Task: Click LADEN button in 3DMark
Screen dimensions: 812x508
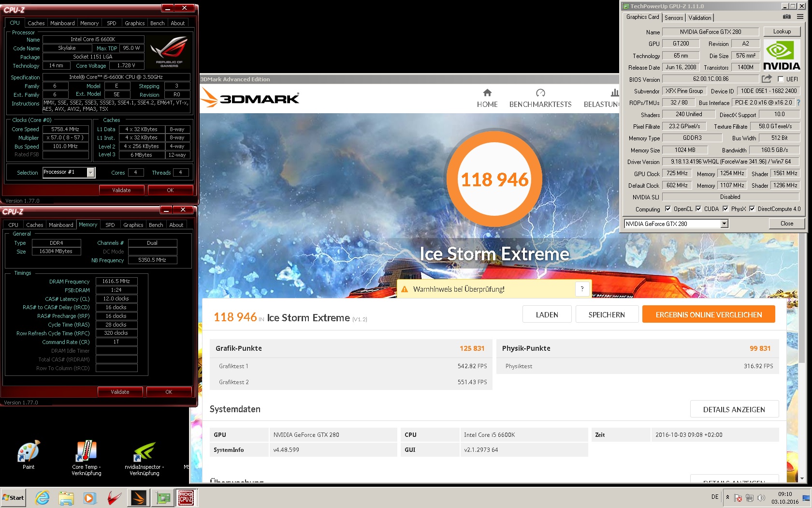Action: pyautogui.click(x=547, y=314)
